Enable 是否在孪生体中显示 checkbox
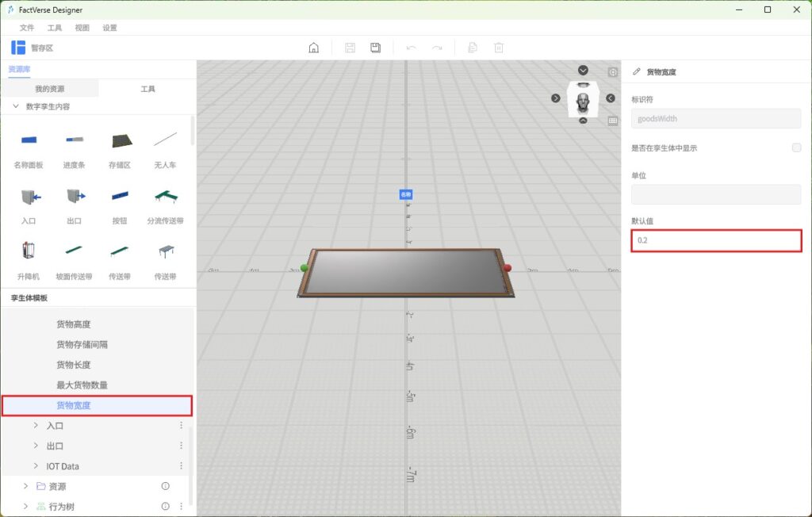 click(796, 147)
